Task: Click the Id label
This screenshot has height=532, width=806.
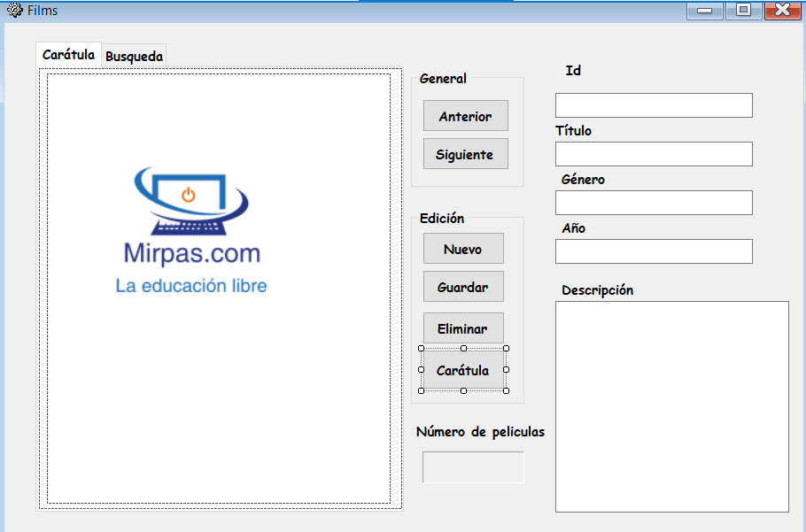Action: (x=573, y=70)
